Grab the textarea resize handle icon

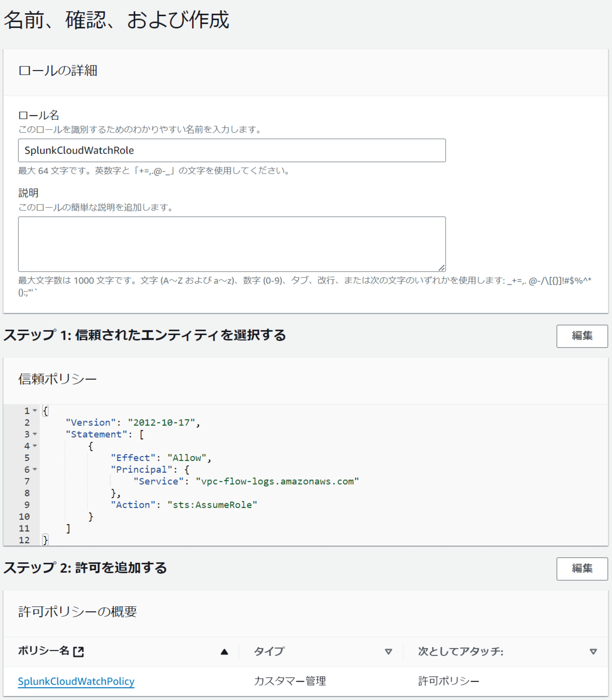point(441,268)
